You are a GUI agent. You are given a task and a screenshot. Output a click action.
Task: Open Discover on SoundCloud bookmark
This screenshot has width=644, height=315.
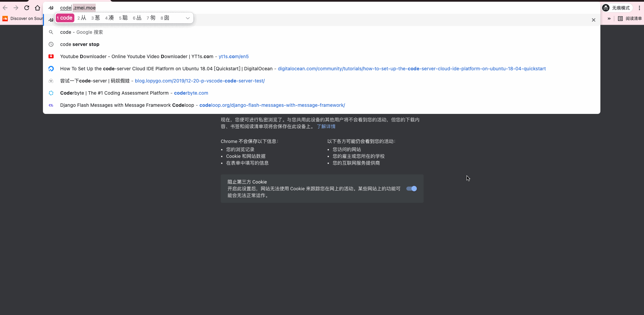point(22,19)
